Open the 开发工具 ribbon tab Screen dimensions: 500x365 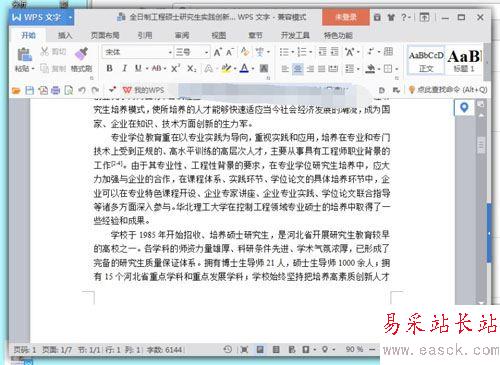pos(295,35)
